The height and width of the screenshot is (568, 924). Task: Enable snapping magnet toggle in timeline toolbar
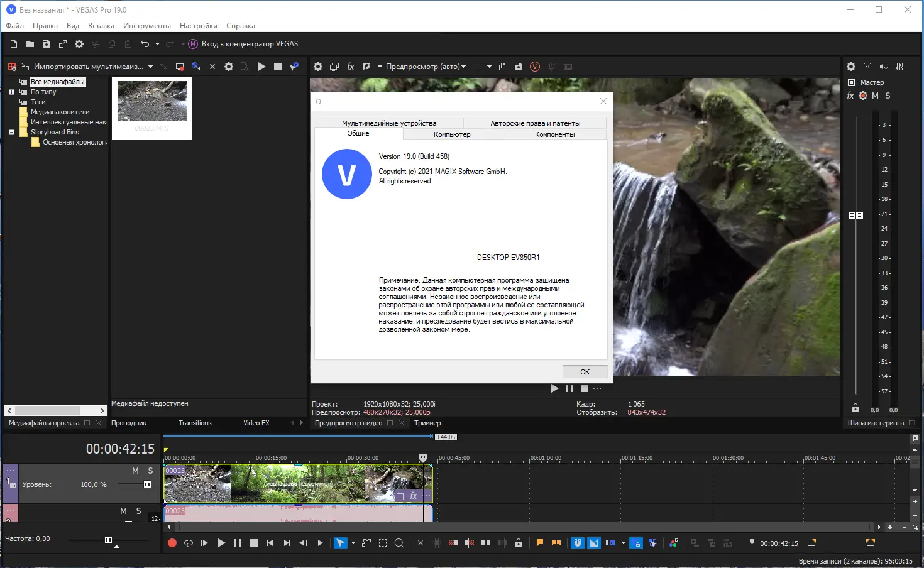[x=578, y=543]
